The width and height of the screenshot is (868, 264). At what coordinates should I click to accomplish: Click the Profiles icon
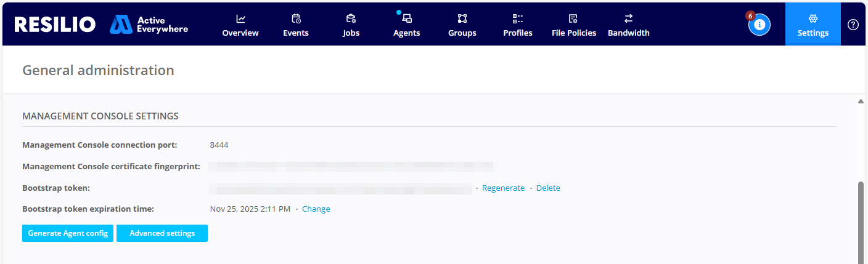pos(518,18)
